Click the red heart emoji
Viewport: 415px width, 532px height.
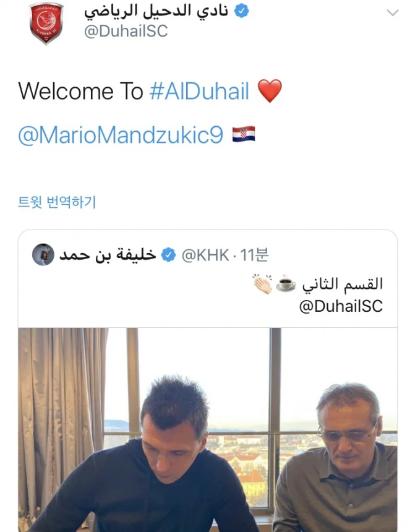click(270, 90)
